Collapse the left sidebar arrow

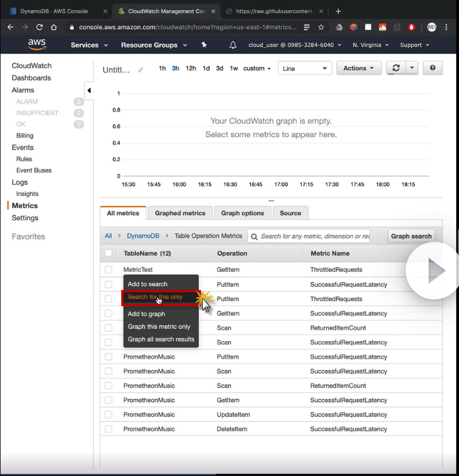click(x=89, y=90)
